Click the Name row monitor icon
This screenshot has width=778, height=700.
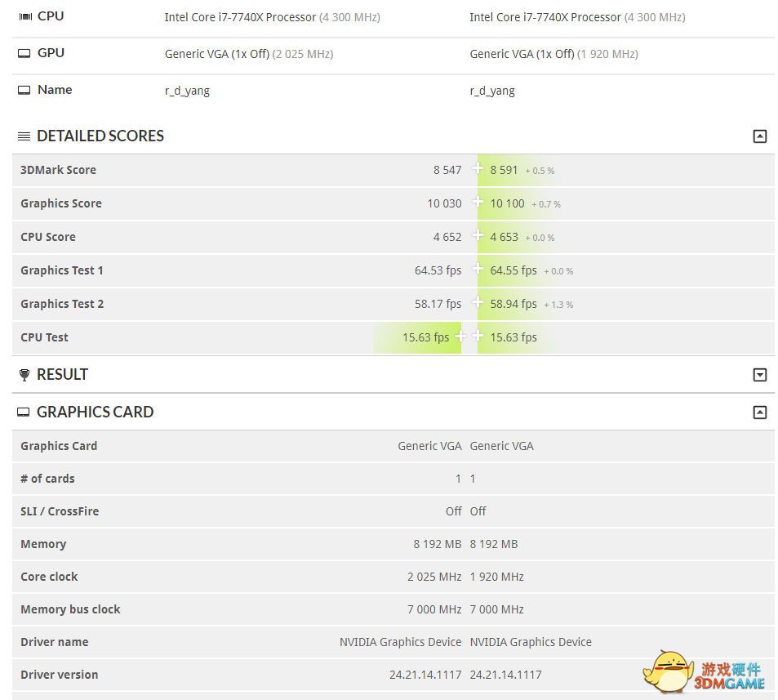point(24,90)
